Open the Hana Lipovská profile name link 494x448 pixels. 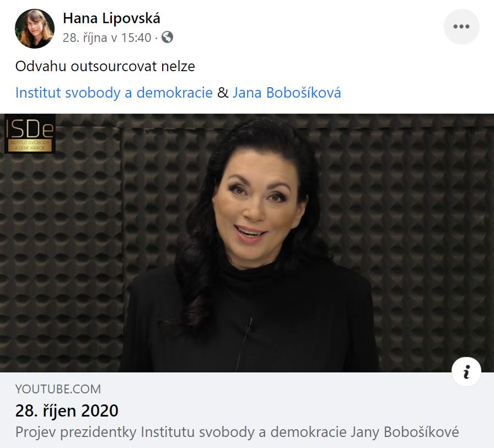[111, 18]
